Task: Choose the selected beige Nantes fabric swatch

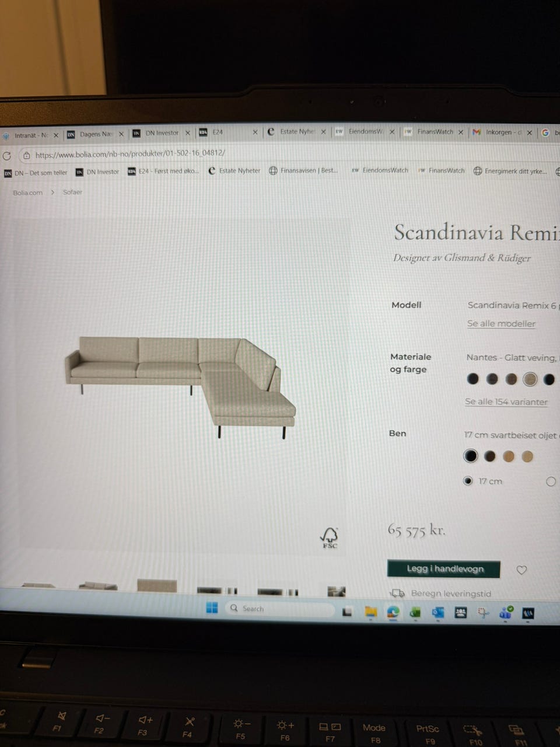Action: pyautogui.click(x=530, y=379)
